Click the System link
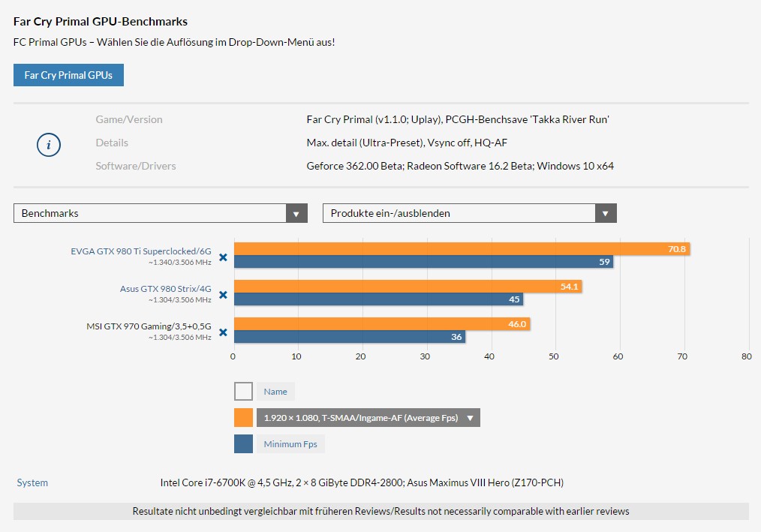761x532 pixels. tap(32, 482)
